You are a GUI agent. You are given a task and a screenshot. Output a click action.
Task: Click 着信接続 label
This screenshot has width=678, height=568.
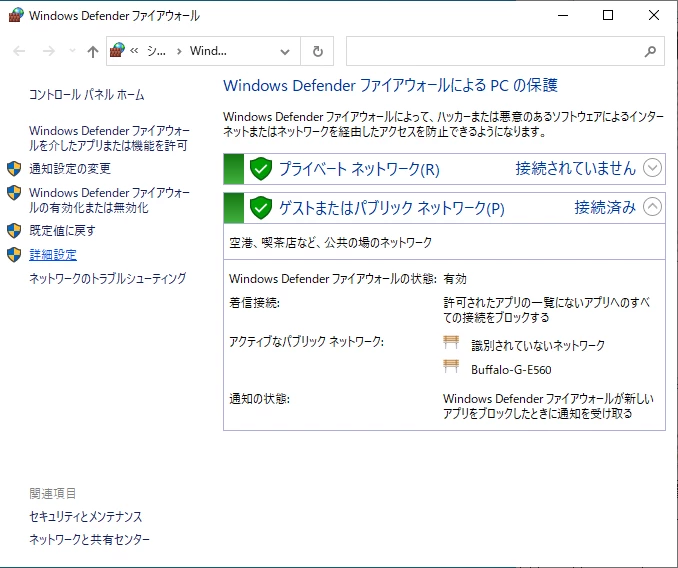(254, 303)
